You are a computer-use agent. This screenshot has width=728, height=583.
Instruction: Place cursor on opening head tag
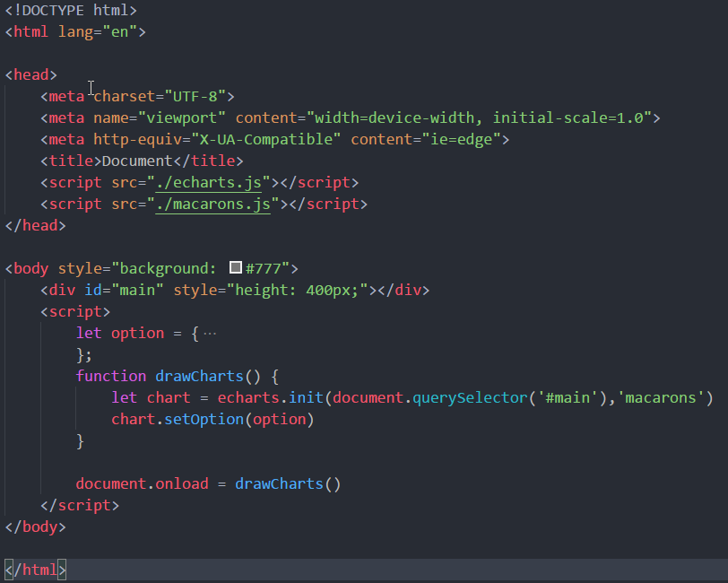(x=31, y=74)
